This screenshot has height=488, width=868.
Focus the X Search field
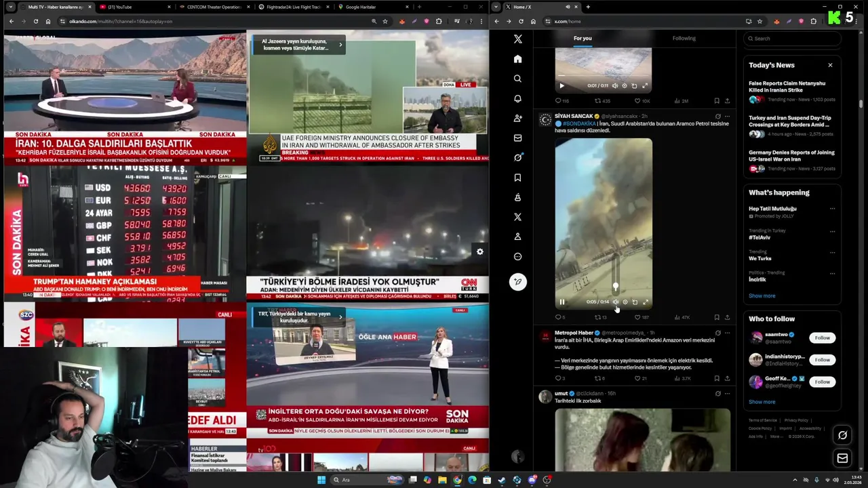(x=793, y=39)
